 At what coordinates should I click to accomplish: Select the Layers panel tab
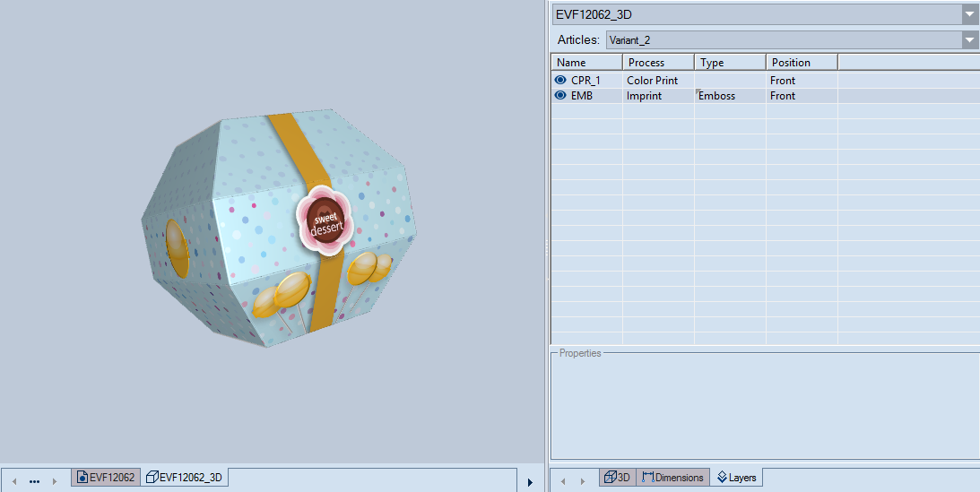(x=736, y=478)
